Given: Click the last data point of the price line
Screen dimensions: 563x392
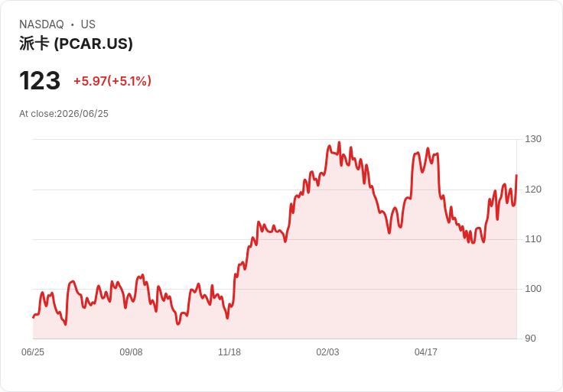Looking at the screenshot, I should tap(516, 175).
